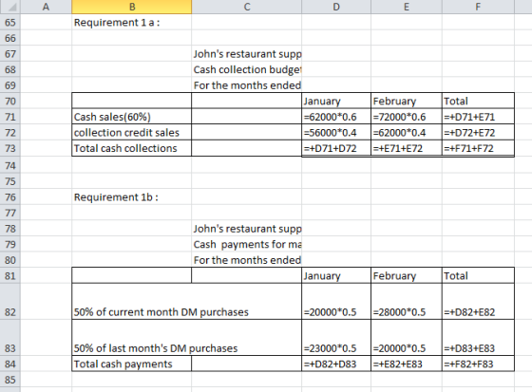Select the 'Total cash payments' cell
The height and width of the screenshot is (392, 532).
pyautogui.click(x=132, y=364)
